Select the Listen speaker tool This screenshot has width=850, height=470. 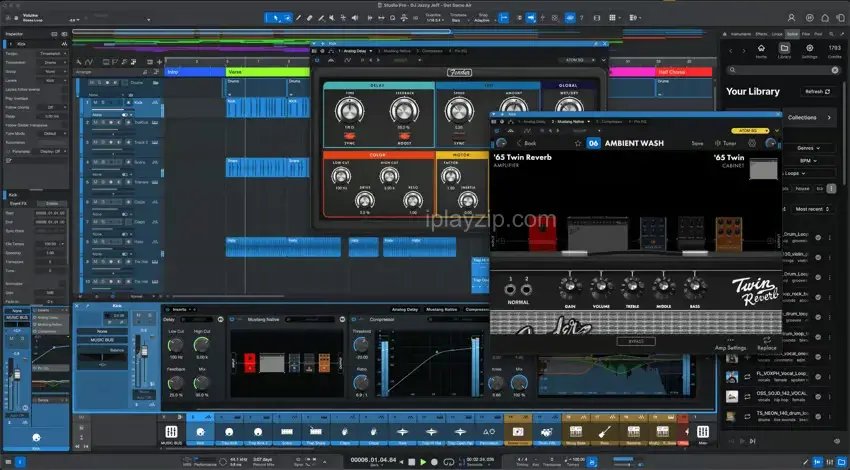[x=355, y=18]
